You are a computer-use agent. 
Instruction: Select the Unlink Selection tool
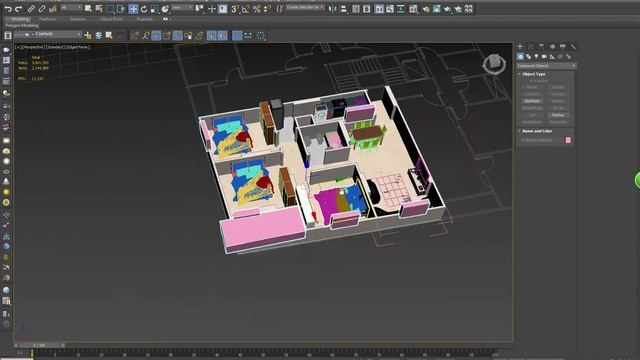[x=42, y=9]
